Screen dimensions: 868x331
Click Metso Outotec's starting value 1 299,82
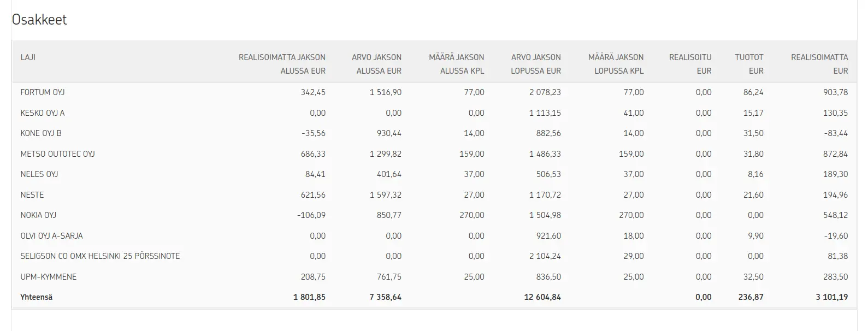pos(386,154)
